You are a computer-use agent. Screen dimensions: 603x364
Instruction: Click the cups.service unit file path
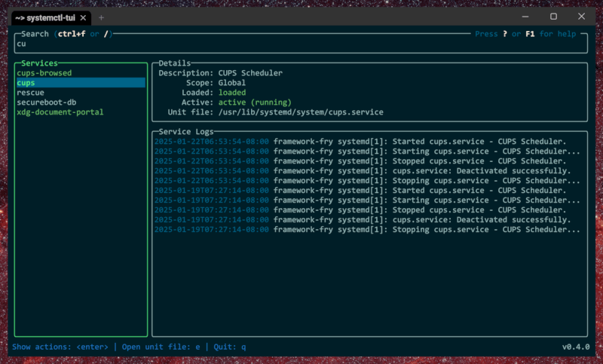[x=301, y=112]
